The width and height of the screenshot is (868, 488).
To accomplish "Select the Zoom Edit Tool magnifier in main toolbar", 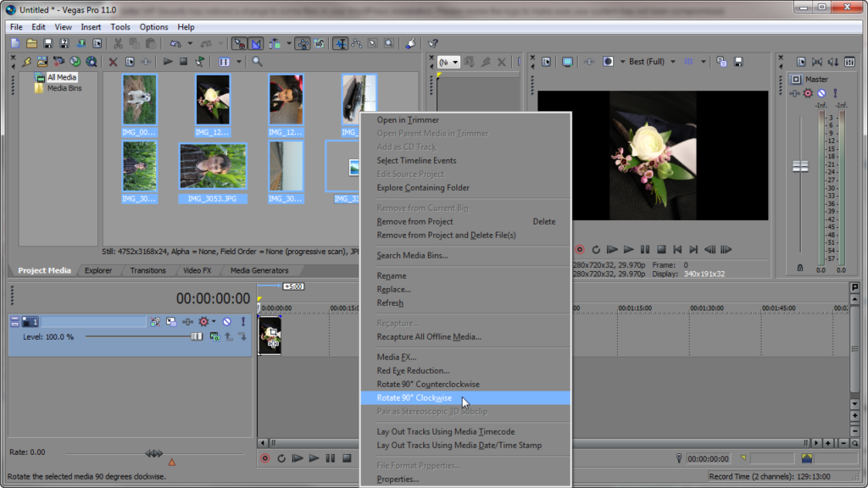I will point(389,43).
